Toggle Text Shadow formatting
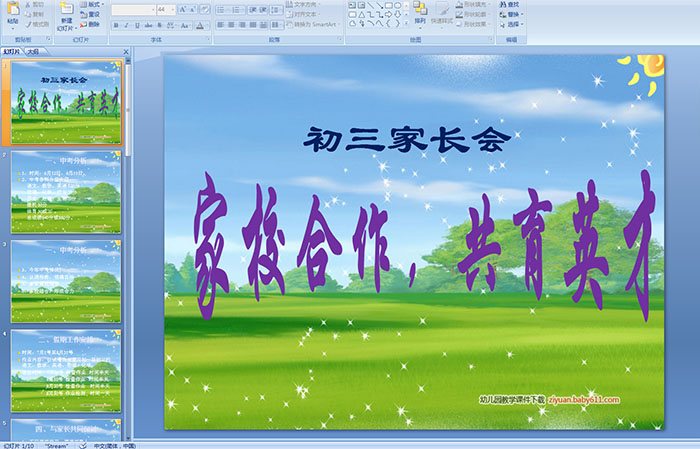Screen dimensions: 700x449 pos(160,25)
